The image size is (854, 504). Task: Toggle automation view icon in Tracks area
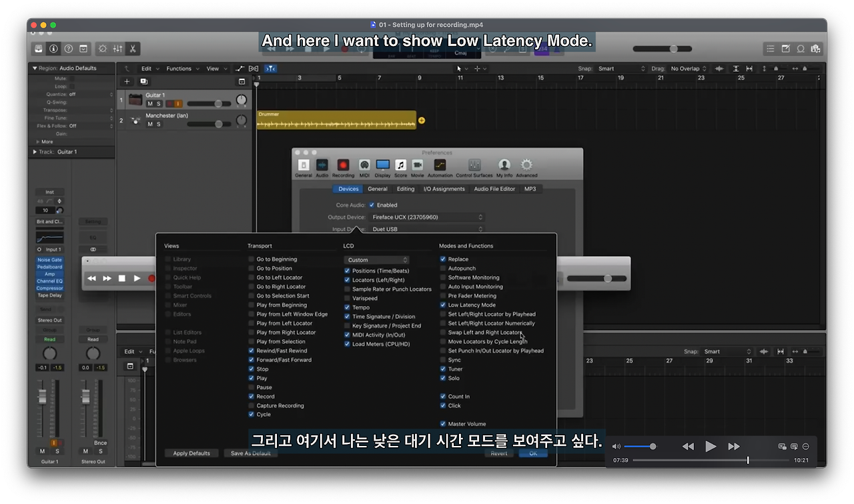pos(241,69)
